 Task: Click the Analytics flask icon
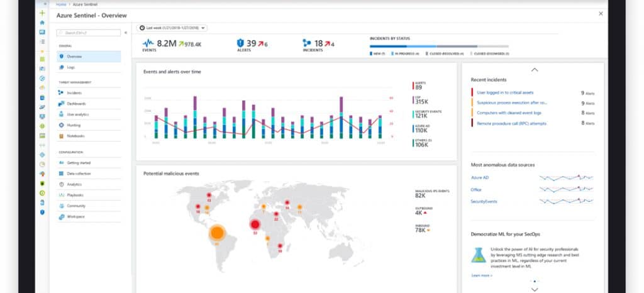61,184
